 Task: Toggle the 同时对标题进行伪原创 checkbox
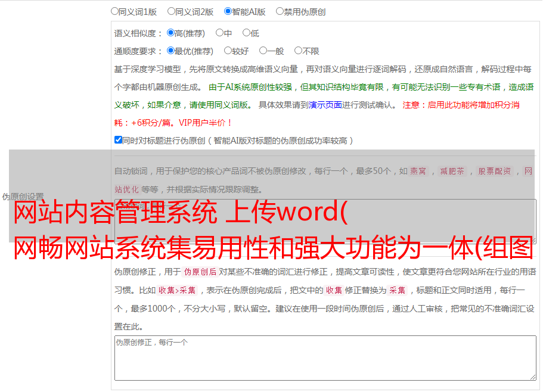click(118, 140)
